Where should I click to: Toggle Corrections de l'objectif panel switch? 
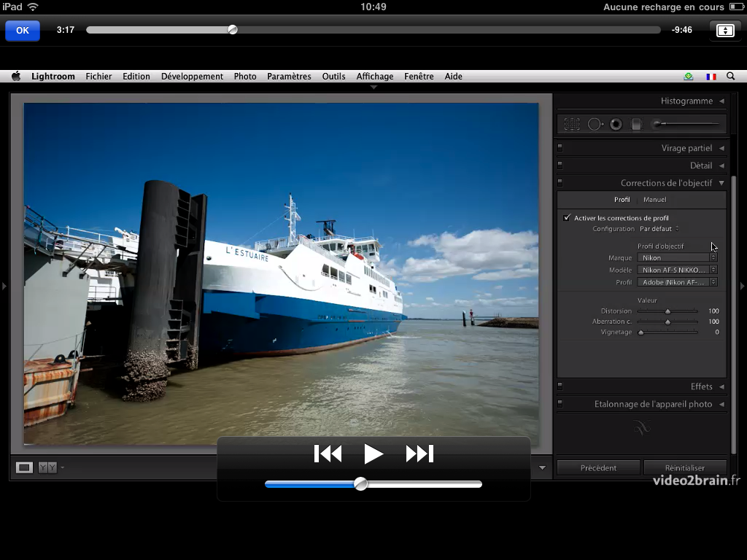pyautogui.click(x=560, y=183)
